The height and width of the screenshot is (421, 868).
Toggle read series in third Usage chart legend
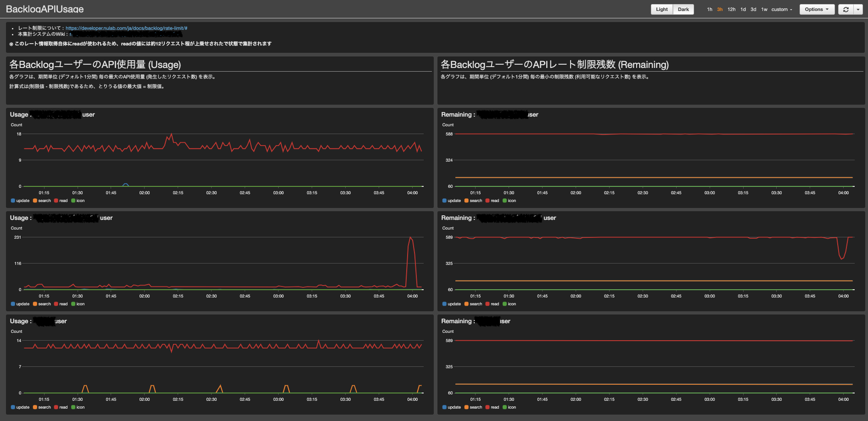pyautogui.click(x=61, y=407)
